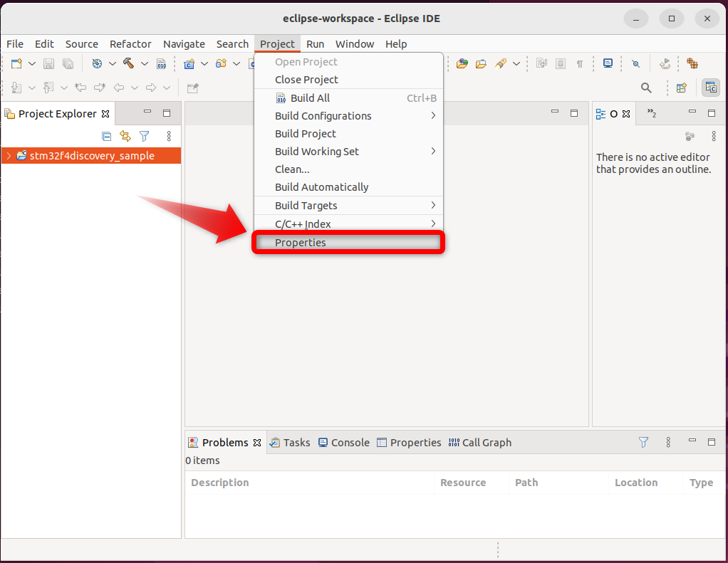The height and width of the screenshot is (563, 728).
Task: Click the highlighter Search toolbar icon
Action: [x=501, y=63]
